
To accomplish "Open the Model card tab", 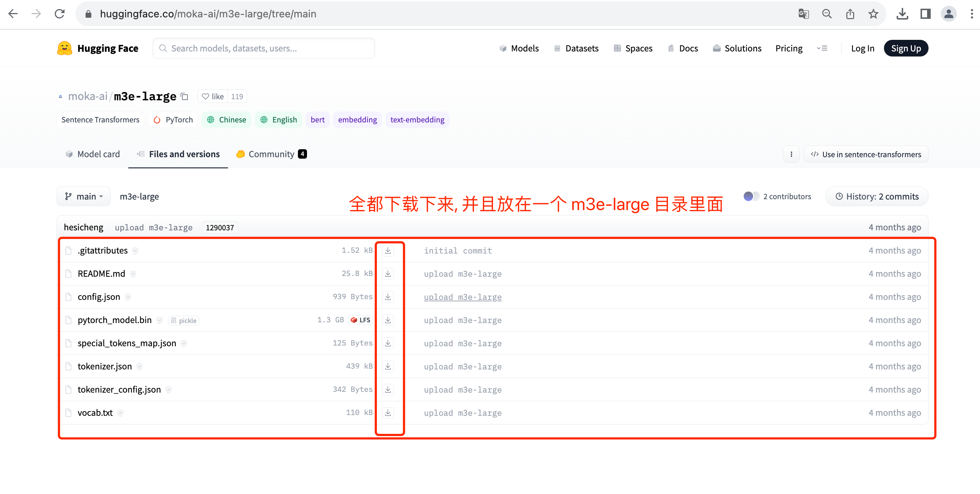I will pos(92,154).
